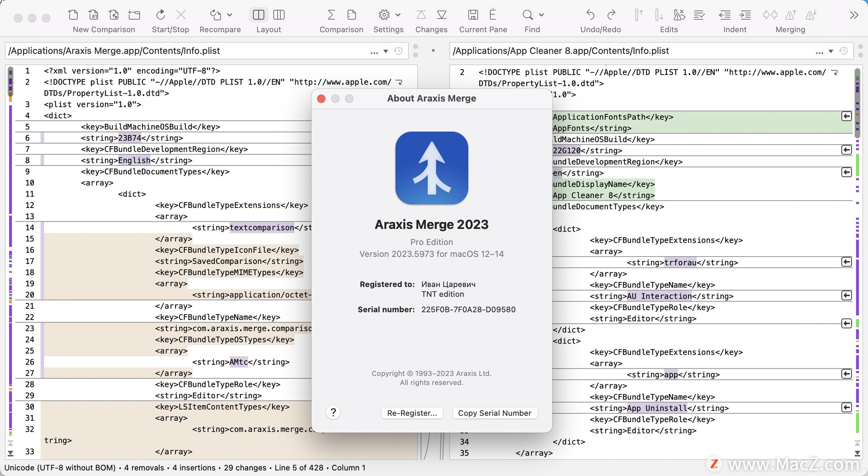This screenshot has height=476, width=868.
Task: Start a new text comparison
Action: point(73,15)
